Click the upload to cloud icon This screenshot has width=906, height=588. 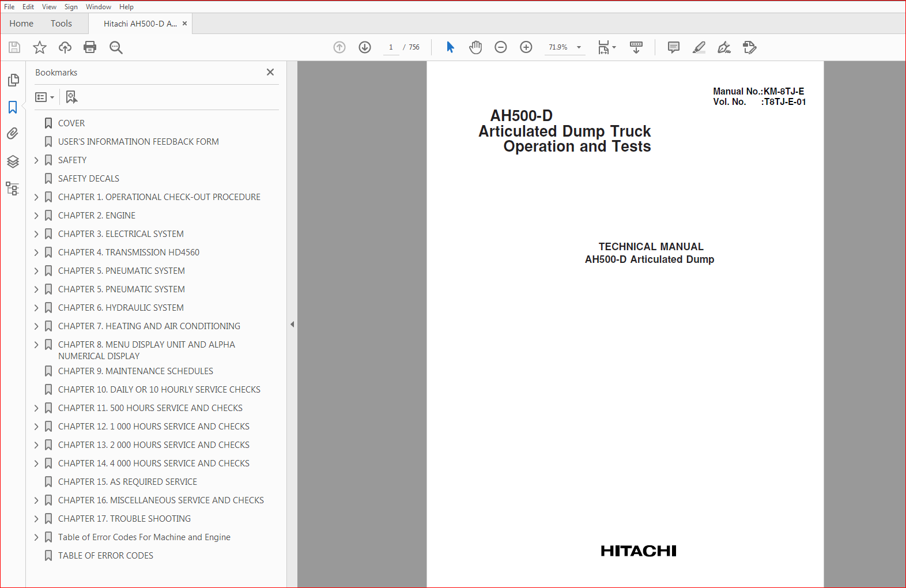[65, 47]
